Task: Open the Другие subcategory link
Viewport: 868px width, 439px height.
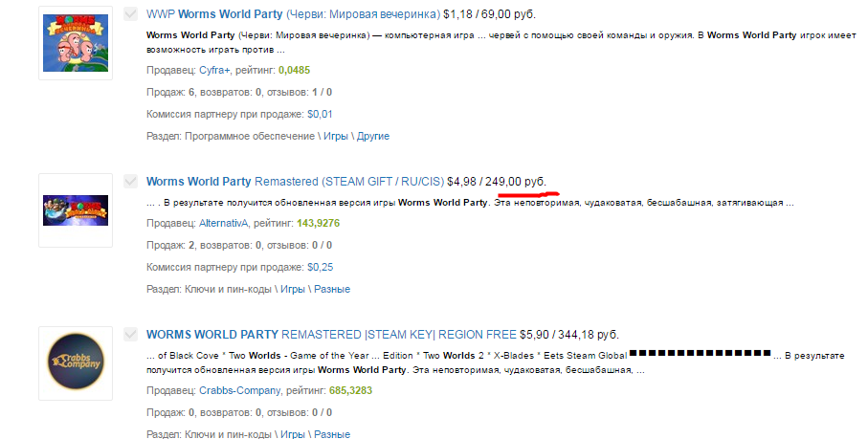Action: (373, 136)
